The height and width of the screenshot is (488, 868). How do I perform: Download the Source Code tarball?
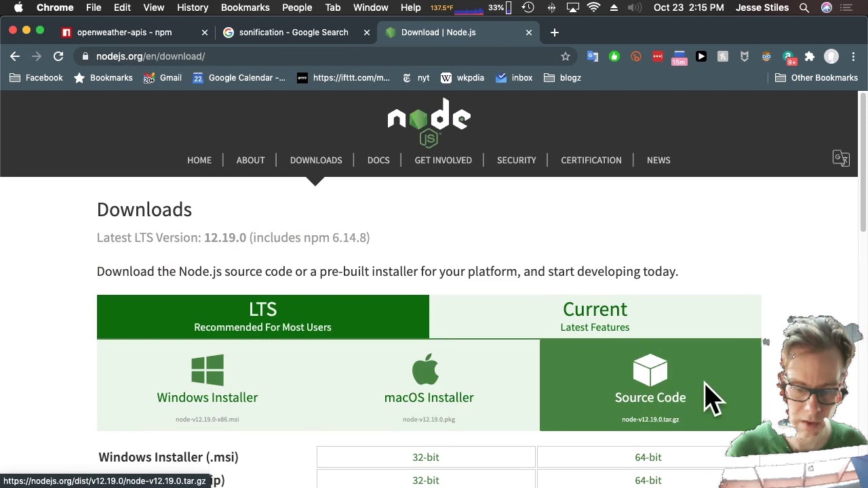click(x=650, y=385)
